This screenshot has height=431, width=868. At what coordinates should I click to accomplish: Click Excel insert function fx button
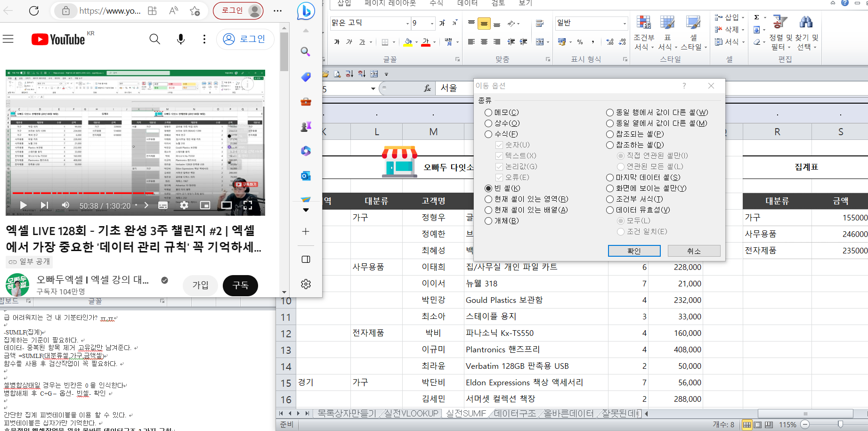coord(427,88)
